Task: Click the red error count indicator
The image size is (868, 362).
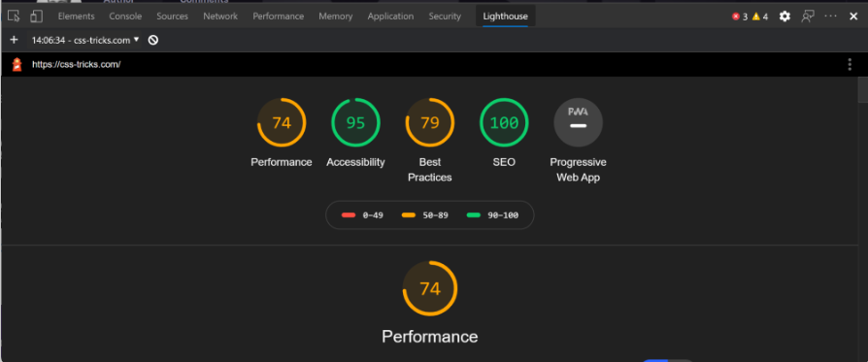Action: [x=740, y=16]
